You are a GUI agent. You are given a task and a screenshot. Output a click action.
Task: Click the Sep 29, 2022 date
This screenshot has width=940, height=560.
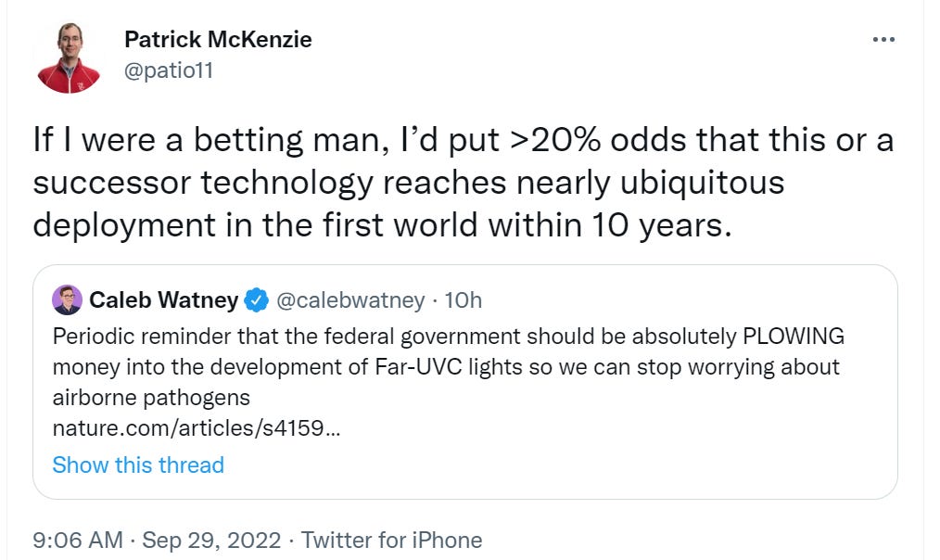point(215,540)
